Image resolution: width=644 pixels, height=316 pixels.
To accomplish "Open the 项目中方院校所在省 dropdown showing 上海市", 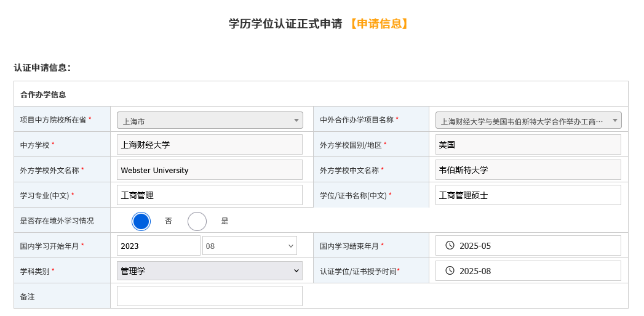I will 210,120.
